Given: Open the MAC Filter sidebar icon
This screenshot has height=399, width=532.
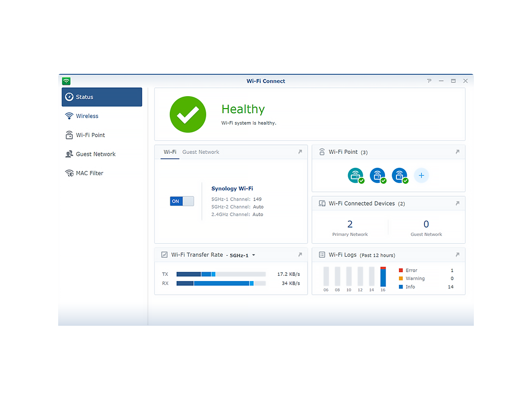Looking at the screenshot, I should [x=69, y=173].
